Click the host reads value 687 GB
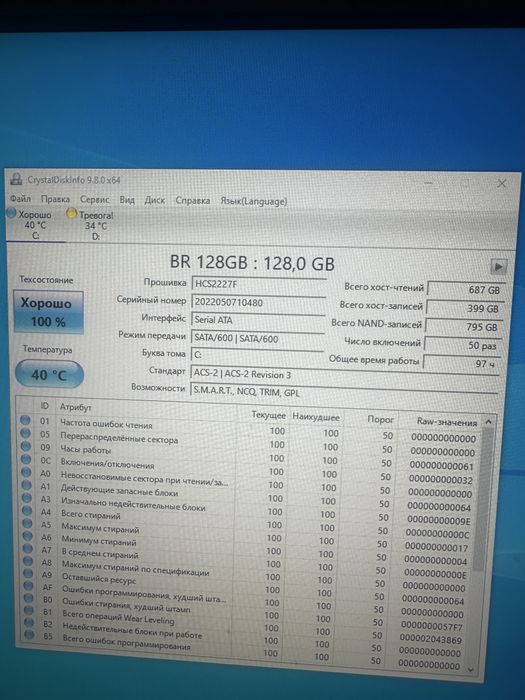The image size is (525, 700). [466, 290]
